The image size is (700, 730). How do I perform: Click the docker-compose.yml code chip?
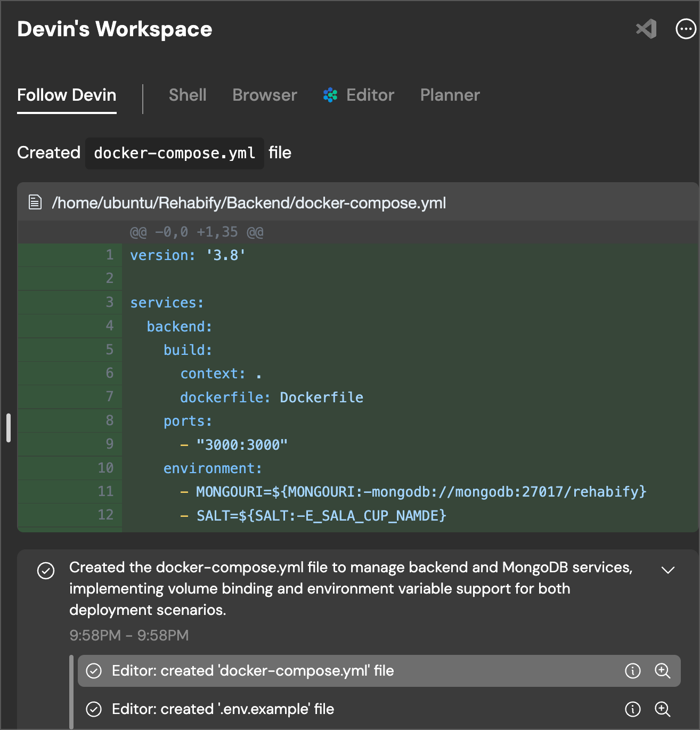click(x=175, y=153)
